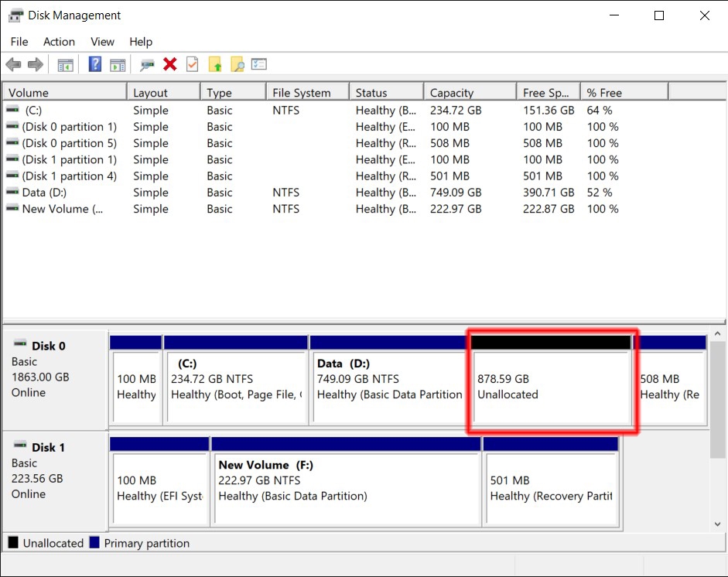Open the Action menu
Image resolution: width=728 pixels, height=577 pixels.
tap(59, 42)
